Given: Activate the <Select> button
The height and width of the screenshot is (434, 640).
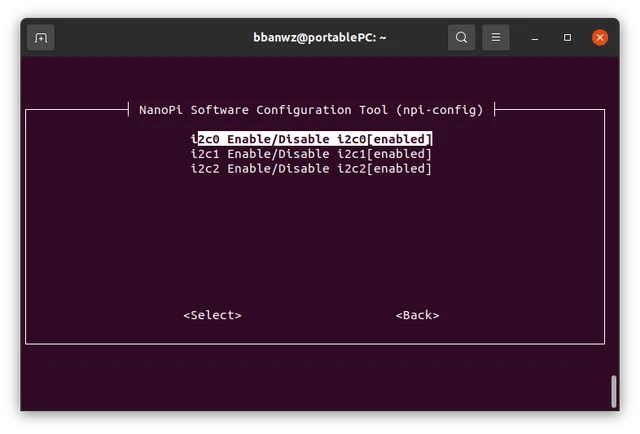Looking at the screenshot, I should coord(212,315).
